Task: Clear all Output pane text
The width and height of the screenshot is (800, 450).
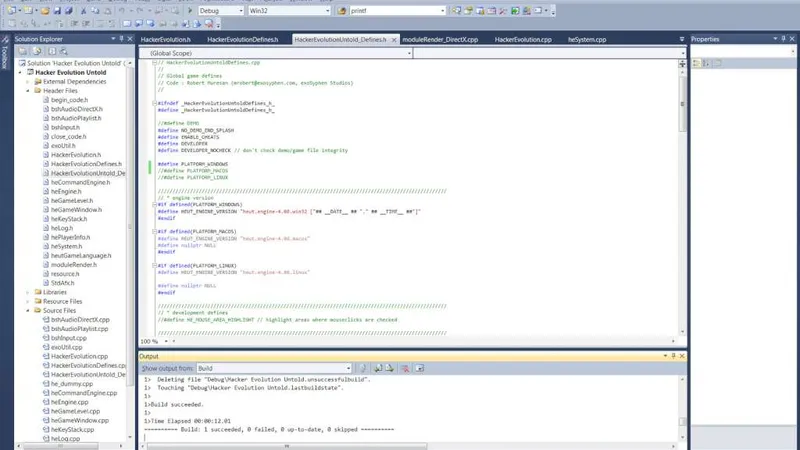Action: point(405,368)
